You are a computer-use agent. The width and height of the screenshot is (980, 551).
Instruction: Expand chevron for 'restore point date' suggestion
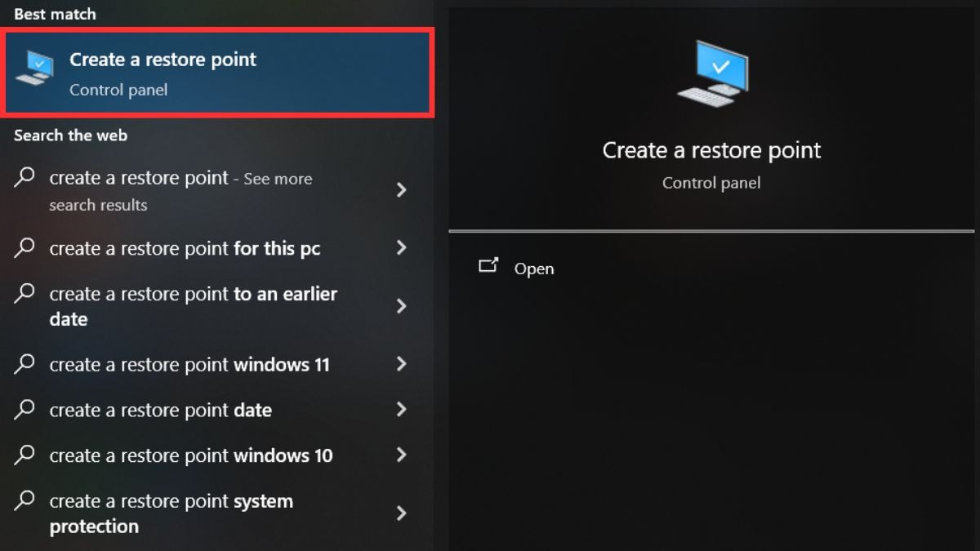pos(401,410)
